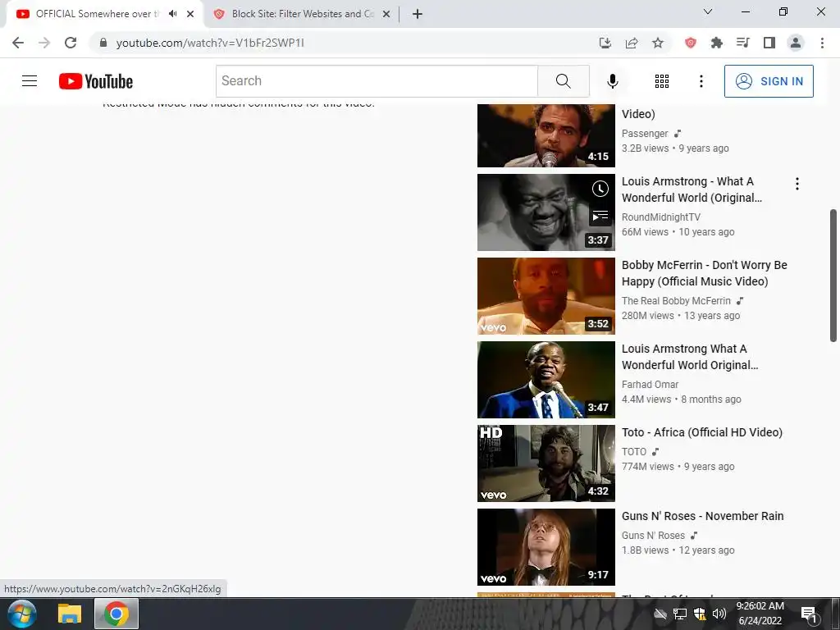Open volume control in system tray
Viewport: 840px width, 630px height.
719,614
